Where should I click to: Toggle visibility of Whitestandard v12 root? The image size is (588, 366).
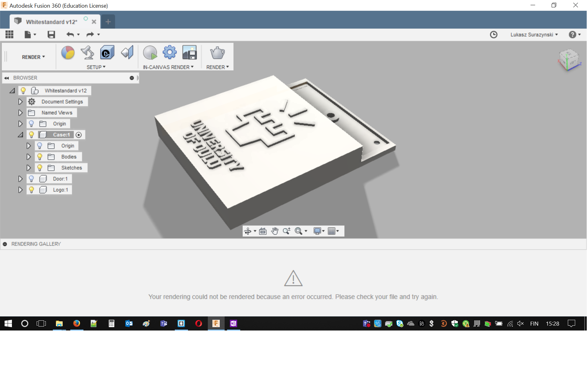tap(23, 91)
